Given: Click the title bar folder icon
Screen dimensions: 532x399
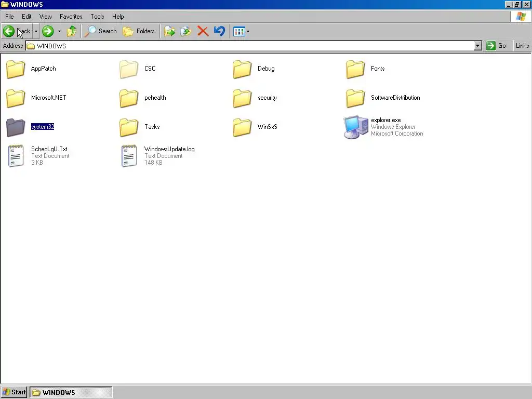Looking at the screenshot, I should pos(5,4).
